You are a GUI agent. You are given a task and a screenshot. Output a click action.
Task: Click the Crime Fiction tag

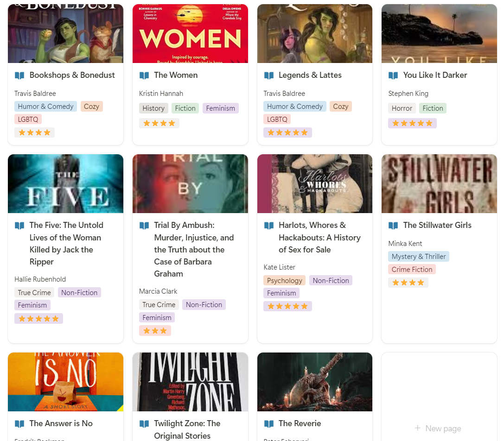[x=412, y=269]
